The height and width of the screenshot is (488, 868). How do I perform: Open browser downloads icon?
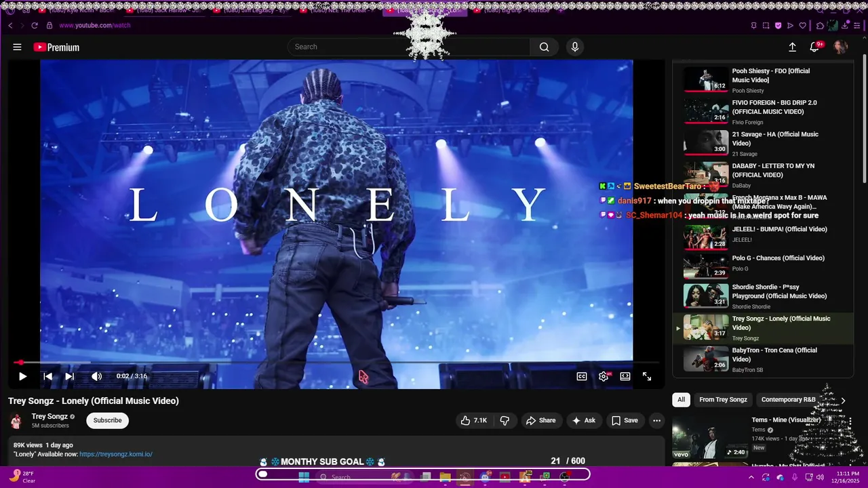coord(845,26)
